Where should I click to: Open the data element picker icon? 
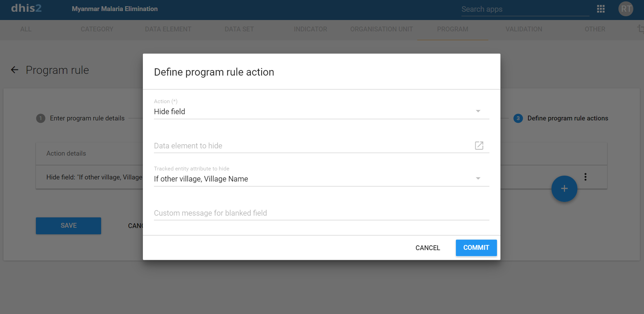pyautogui.click(x=479, y=146)
